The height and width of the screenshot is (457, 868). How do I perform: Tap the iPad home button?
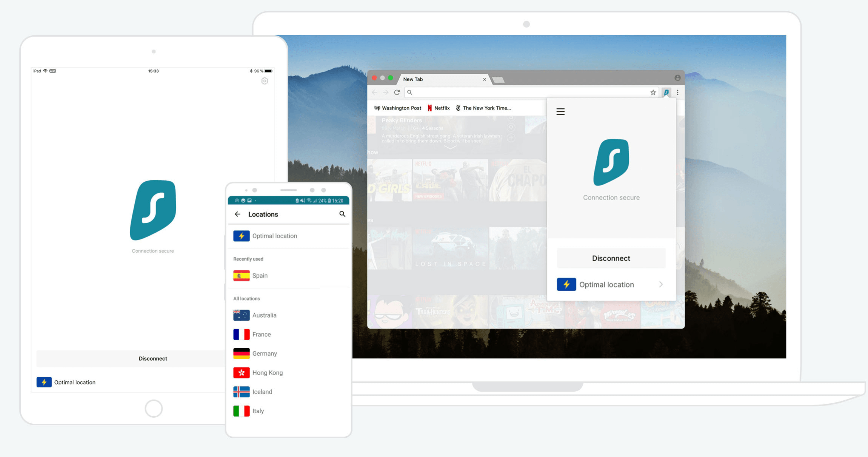click(x=154, y=408)
